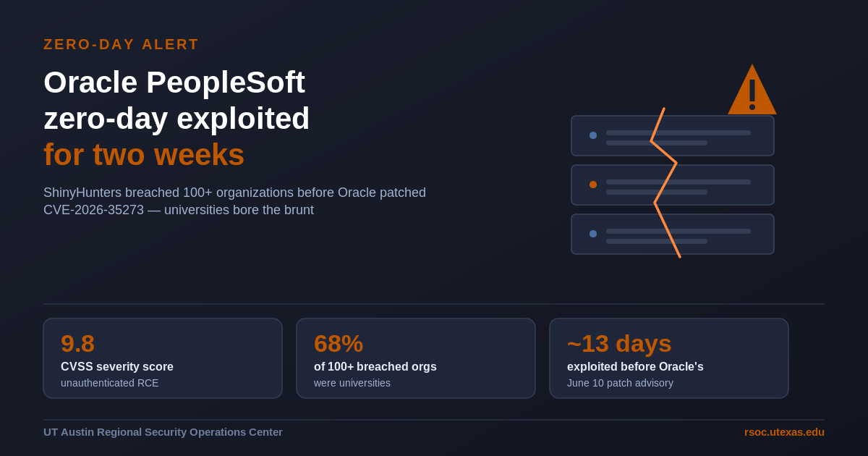
Task: Click the orange warning triangle icon
Action: 752,90
